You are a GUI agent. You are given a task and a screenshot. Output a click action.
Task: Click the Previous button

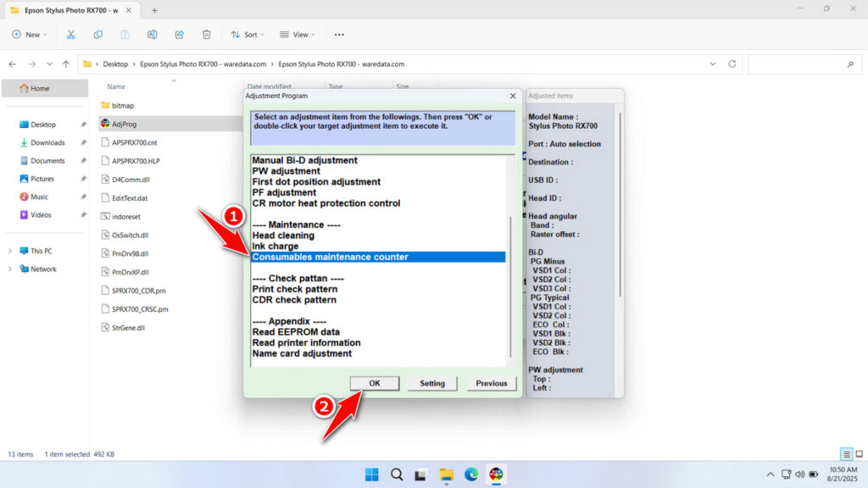pyautogui.click(x=491, y=383)
